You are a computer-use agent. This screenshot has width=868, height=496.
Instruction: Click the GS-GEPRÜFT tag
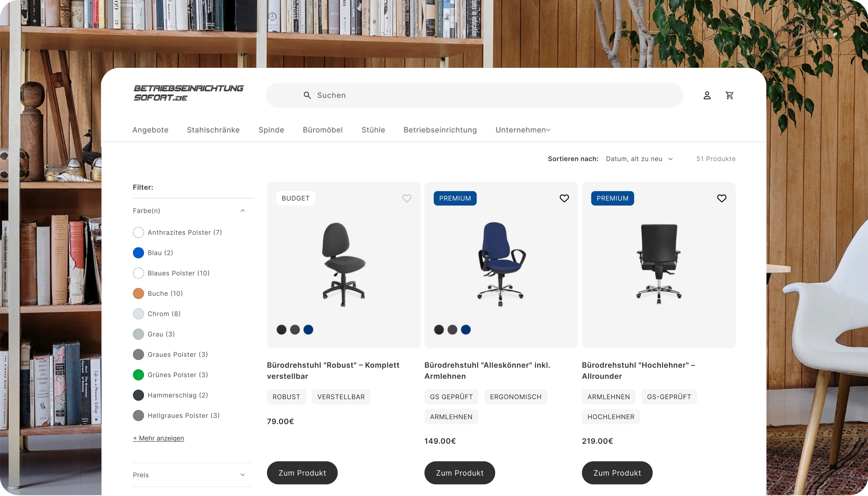(669, 397)
